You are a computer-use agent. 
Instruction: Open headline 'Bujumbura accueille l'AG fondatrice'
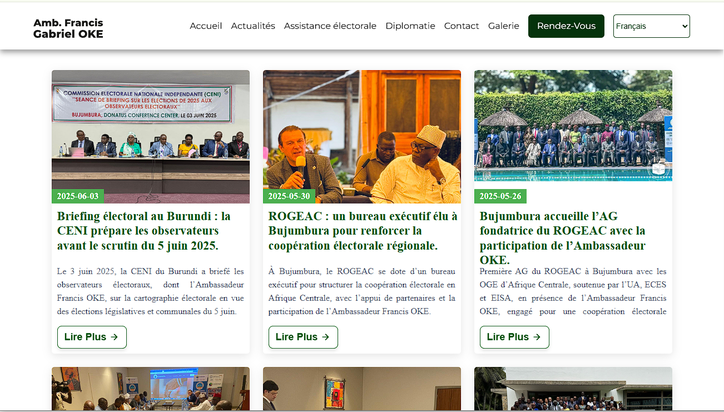[x=562, y=237]
